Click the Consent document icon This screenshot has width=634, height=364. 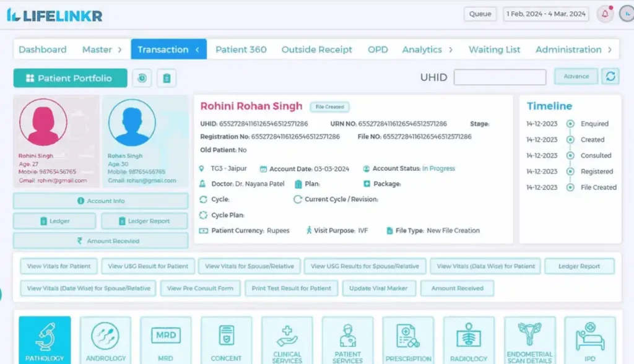[226, 334]
